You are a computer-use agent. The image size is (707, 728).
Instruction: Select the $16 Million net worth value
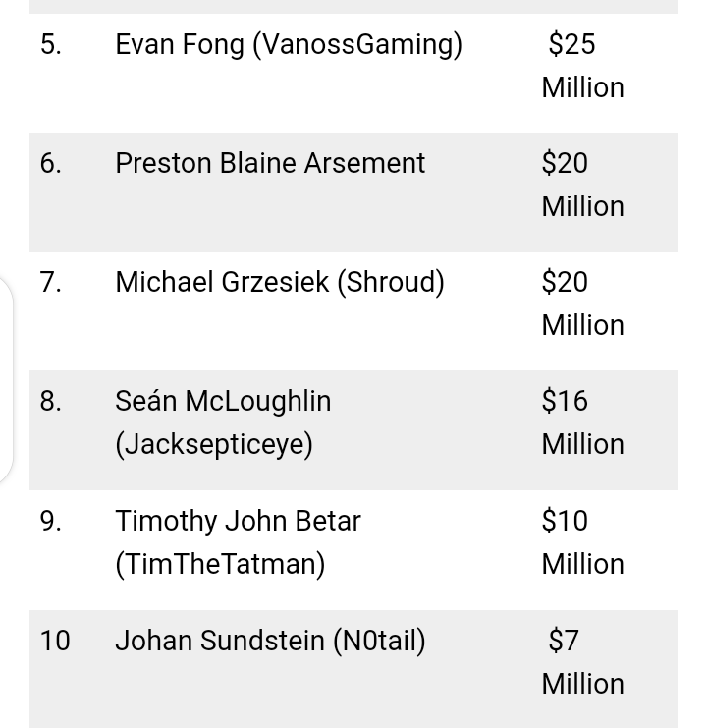tap(582, 422)
